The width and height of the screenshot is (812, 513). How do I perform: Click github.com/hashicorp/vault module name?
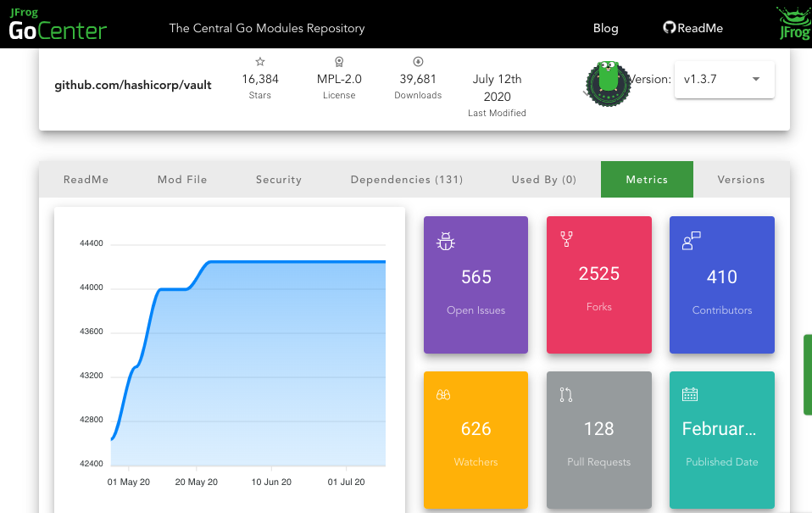(133, 85)
